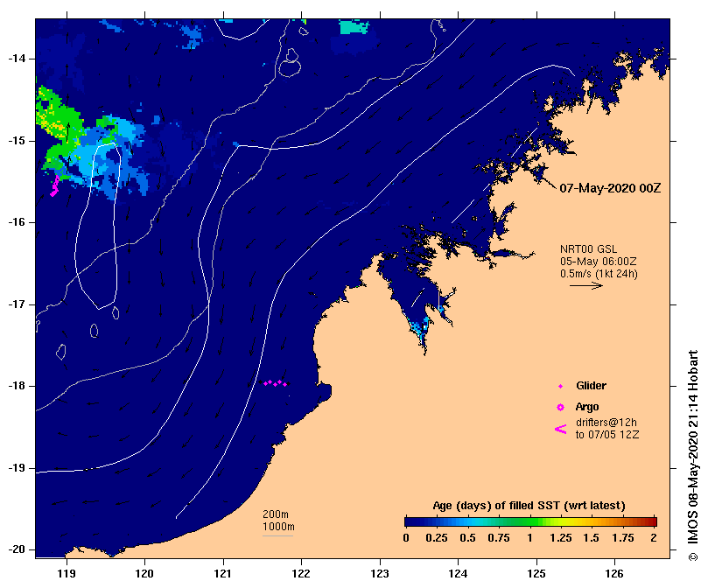Viewport: 708px width, 588px height.
Task: Click the magenta drifter track near 15.5°S
Action: (54, 186)
